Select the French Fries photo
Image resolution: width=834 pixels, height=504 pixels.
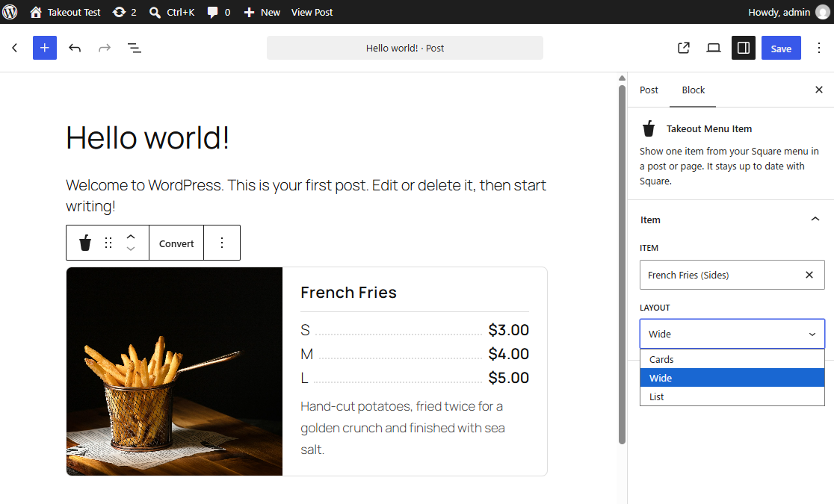[174, 371]
